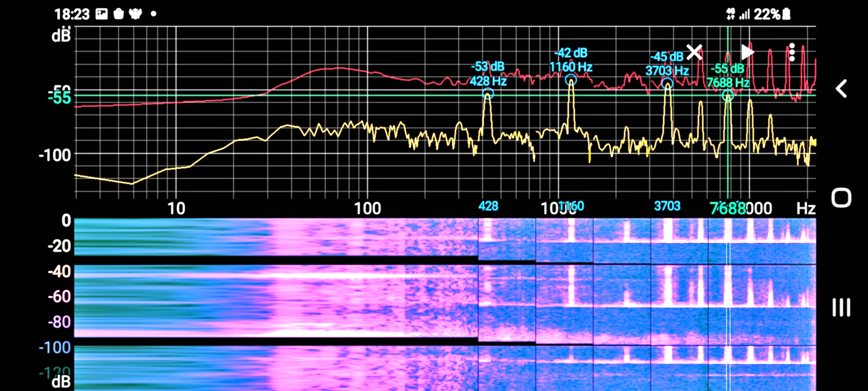Tap the white X clear button

click(694, 52)
